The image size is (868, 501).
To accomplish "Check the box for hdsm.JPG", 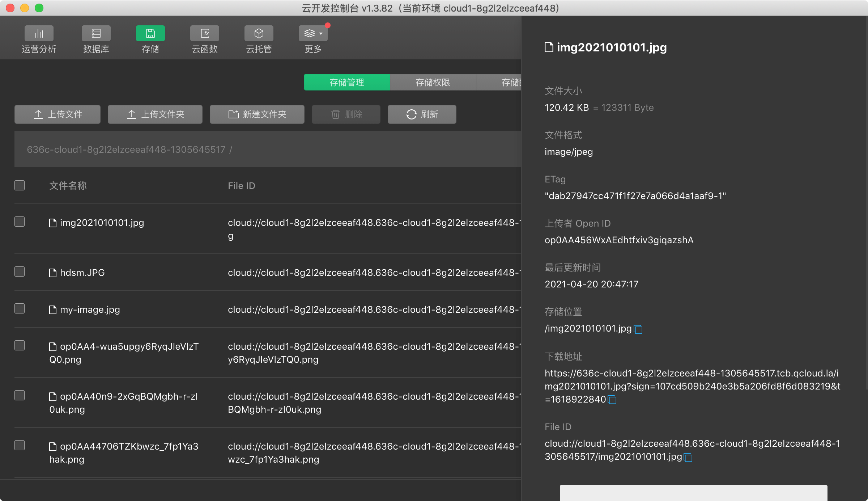I will 20,272.
